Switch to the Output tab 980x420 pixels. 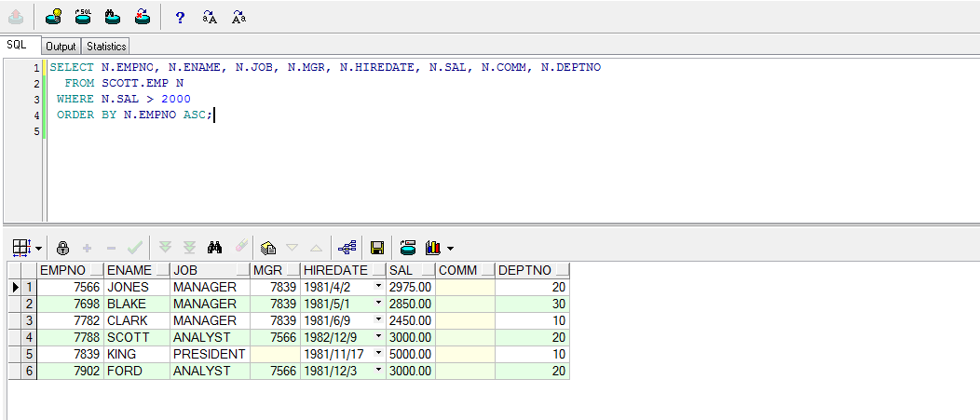coord(61,47)
